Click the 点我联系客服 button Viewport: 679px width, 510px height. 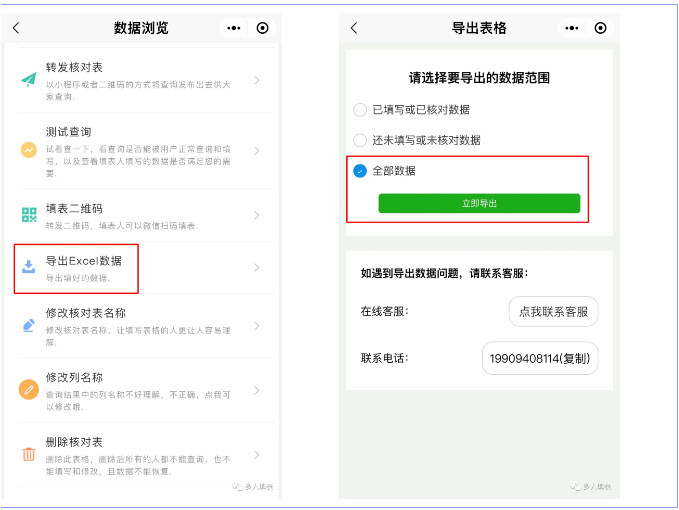[x=553, y=312]
